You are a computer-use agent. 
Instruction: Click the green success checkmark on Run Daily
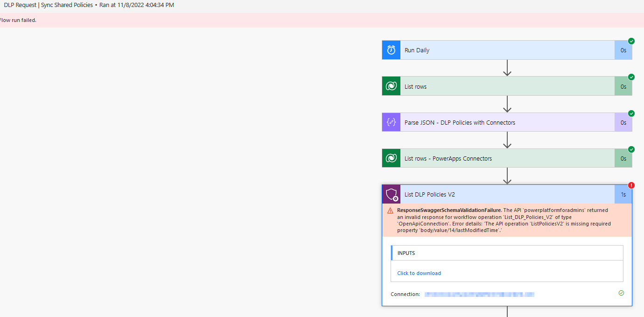(x=631, y=41)
